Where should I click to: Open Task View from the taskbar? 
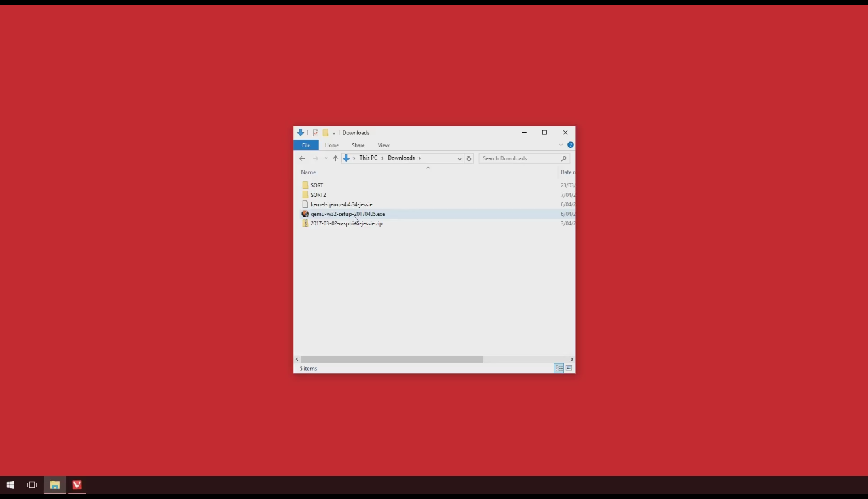pos(32,485)
